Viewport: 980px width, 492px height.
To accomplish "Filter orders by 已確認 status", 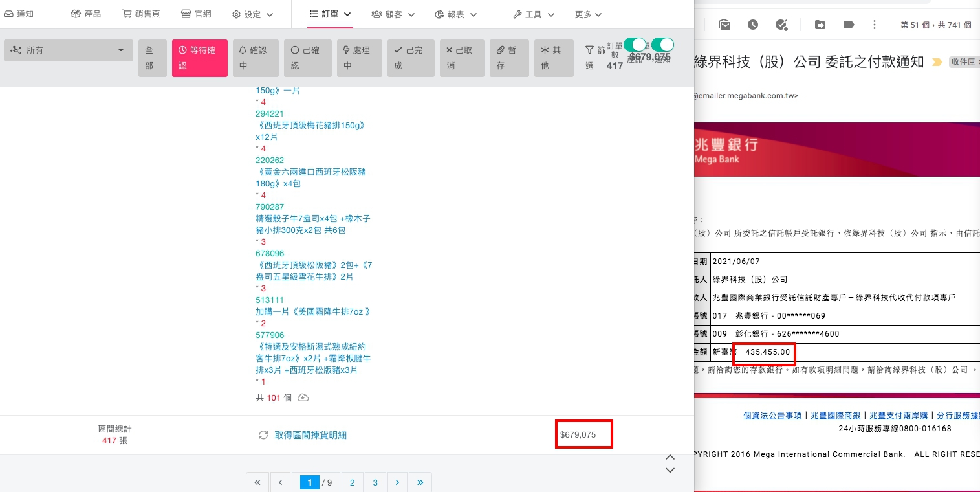I will (307, 58).
